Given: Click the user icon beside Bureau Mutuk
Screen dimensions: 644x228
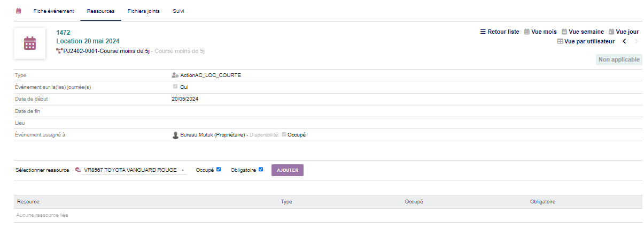Looking at the screenshot, I should pos(175,135).
